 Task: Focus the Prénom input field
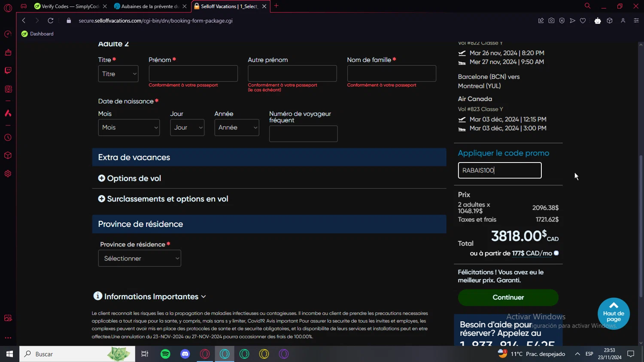coord(193,73)
